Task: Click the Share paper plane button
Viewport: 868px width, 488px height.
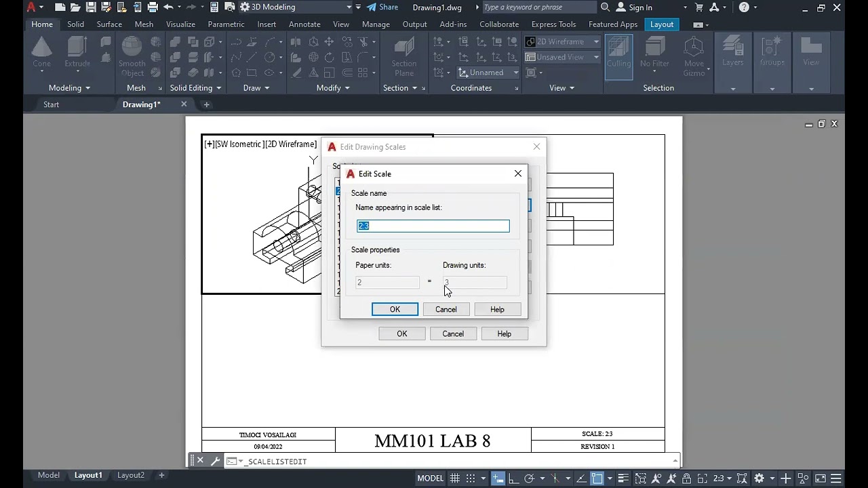Action: click(382, 7)
